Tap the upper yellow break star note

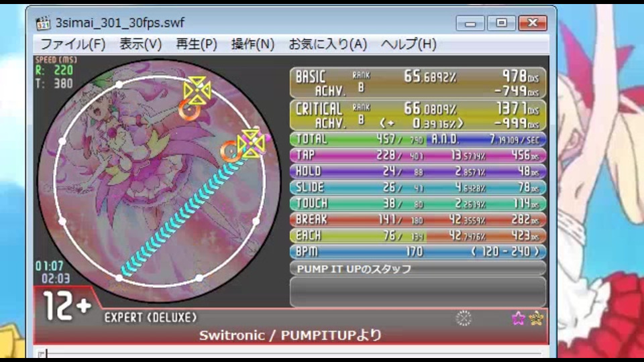[197, 90]
